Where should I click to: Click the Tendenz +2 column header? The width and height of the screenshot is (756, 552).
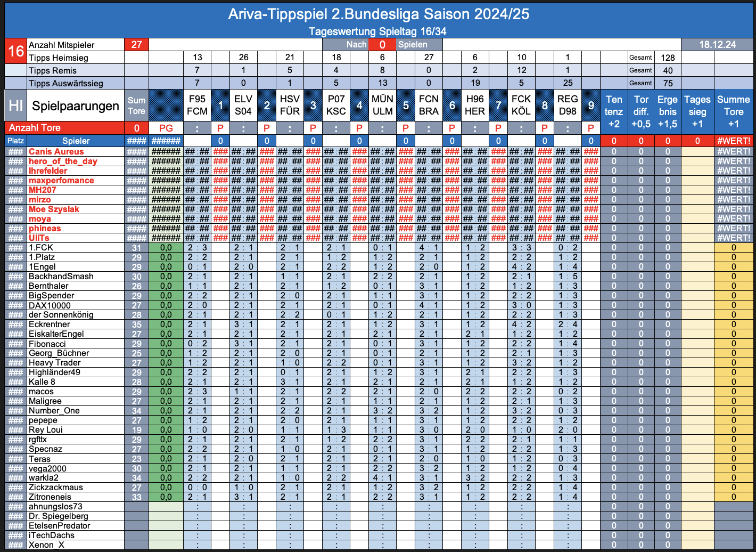coord(614,111)
